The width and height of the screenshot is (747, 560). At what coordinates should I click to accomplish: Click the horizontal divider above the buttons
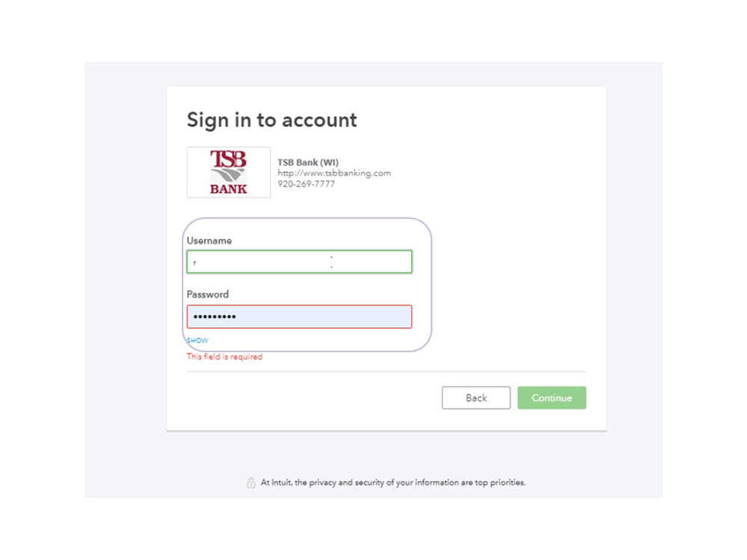(386, 372)
